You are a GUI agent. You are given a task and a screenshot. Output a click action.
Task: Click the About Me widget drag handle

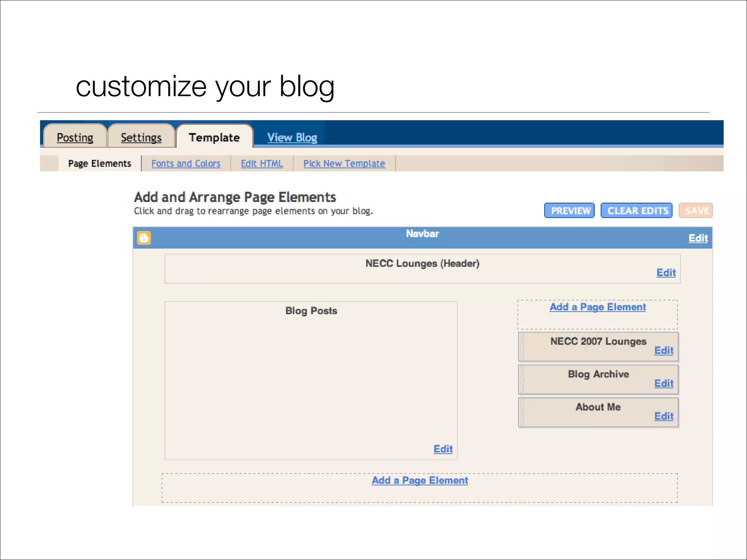point(522,412)
